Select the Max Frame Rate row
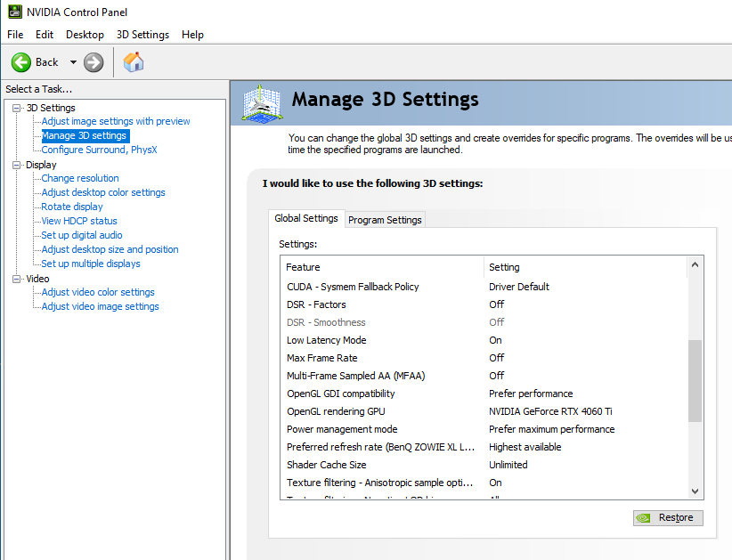This screenshot has height=560, width=732. (484, 358)
